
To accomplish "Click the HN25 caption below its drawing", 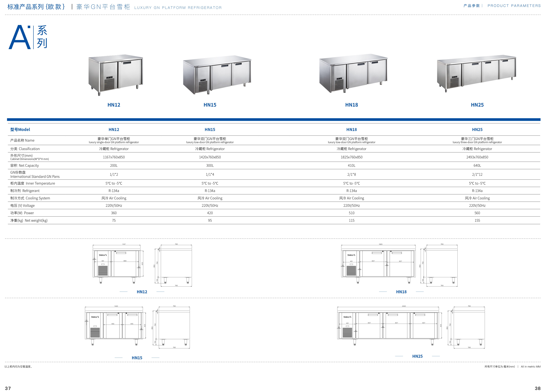I will [417, 356].
